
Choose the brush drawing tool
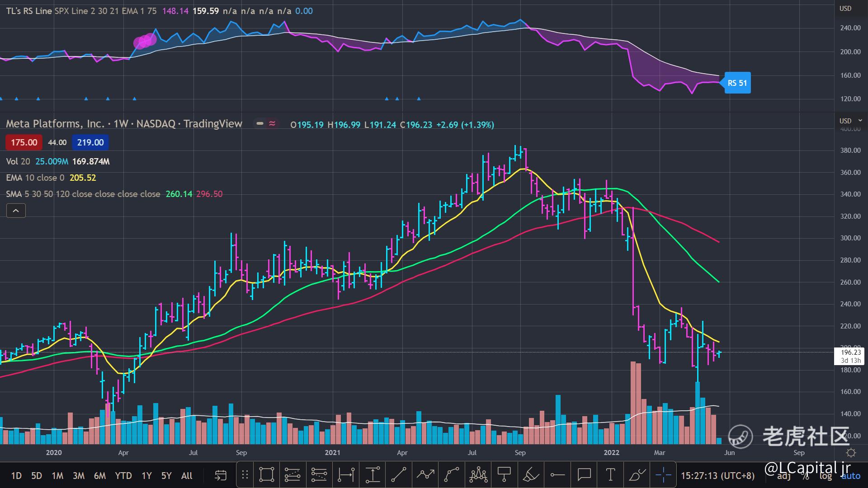(x=637, y=475)
